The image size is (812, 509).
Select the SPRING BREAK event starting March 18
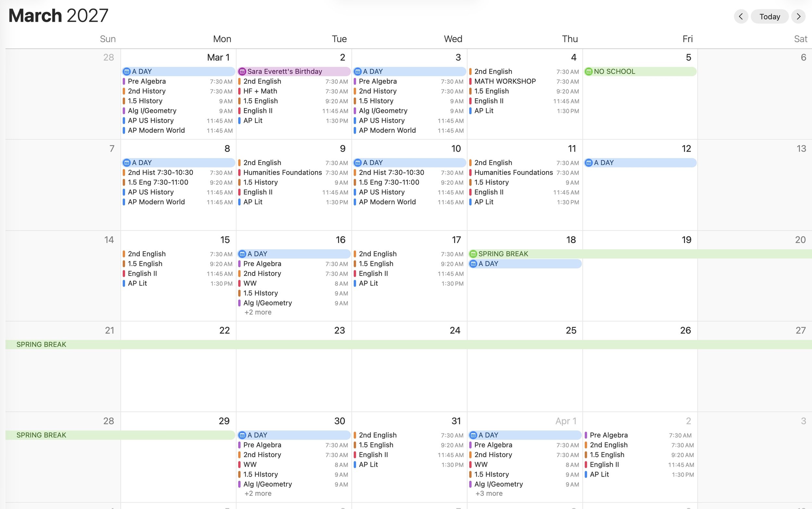tap(640, 254)
